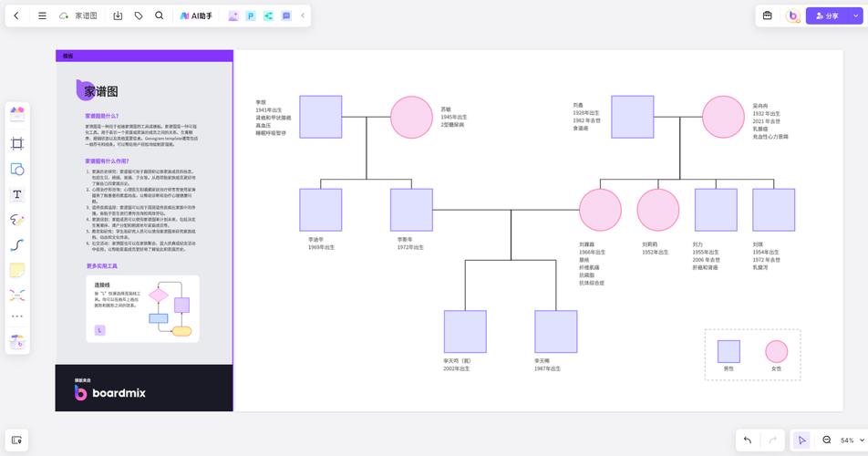Image resolution: width=868 pixels, height=456 pixels.
Task: Open the tag icon in top toolbar
Action: click(139, 16)
